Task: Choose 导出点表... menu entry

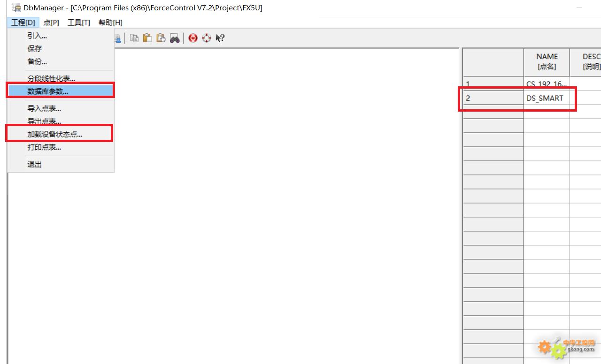Action: pyautogui.click(x=61, y=121)
